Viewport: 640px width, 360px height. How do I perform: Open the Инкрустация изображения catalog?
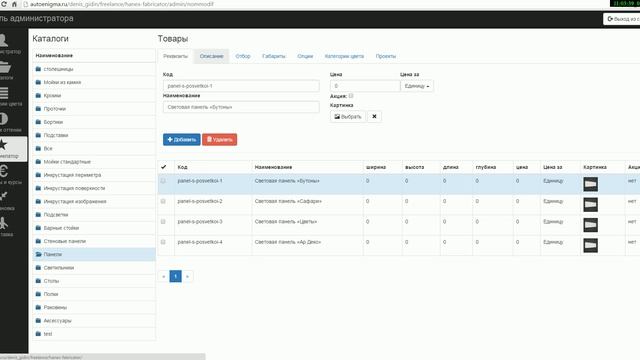tap(94, 202)
